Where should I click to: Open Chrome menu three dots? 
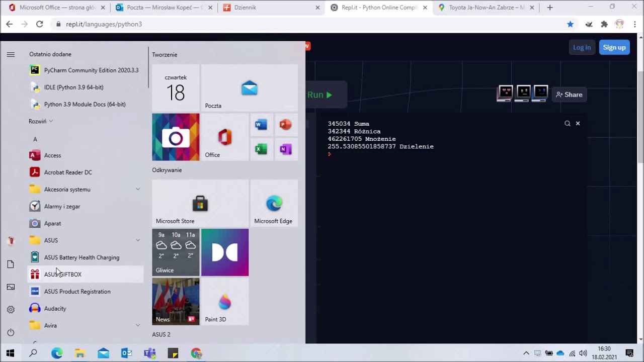pos(634,24)
